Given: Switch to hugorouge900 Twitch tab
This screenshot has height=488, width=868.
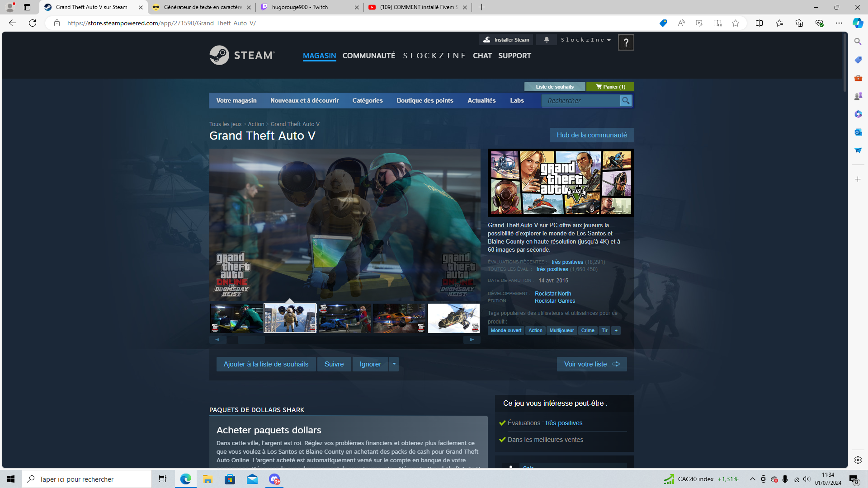Looking at the screenshot, I should (x=310, y=7).
